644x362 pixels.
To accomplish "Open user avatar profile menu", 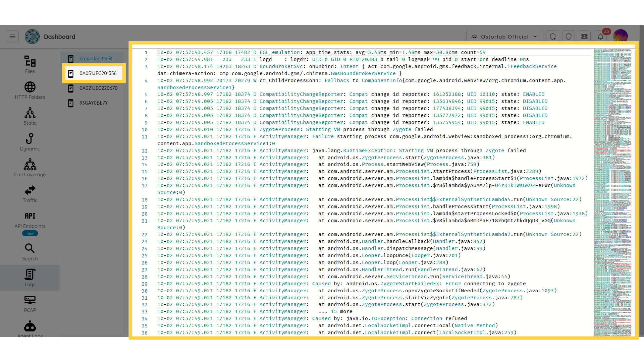I will pos(620,36).
